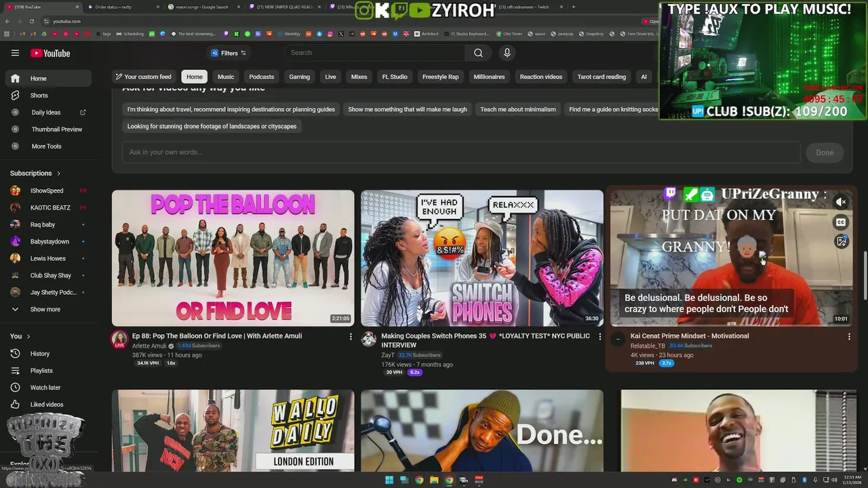868x488 pixels.
Task: Open Kai Cenat Prime Mindset video title
Action: tap(690, 336)
